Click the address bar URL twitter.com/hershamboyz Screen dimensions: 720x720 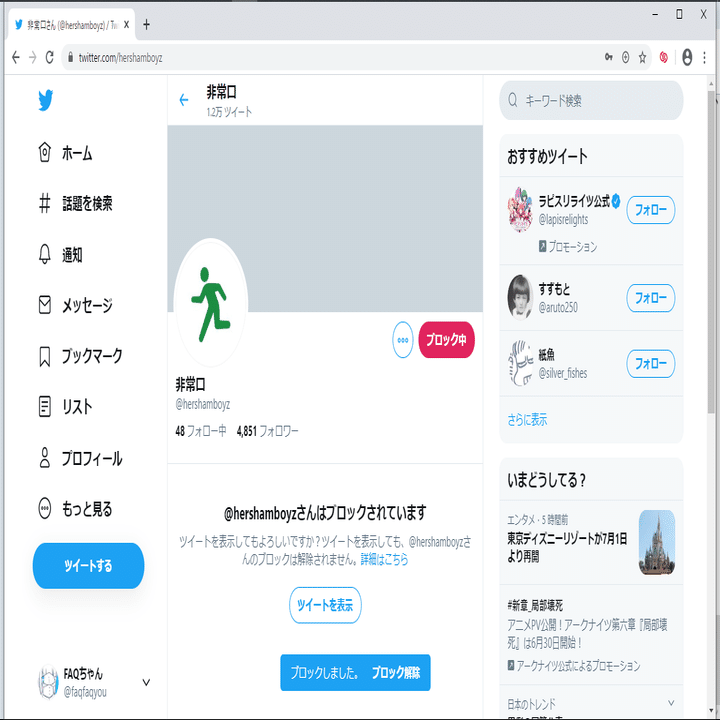pos(120,58)
